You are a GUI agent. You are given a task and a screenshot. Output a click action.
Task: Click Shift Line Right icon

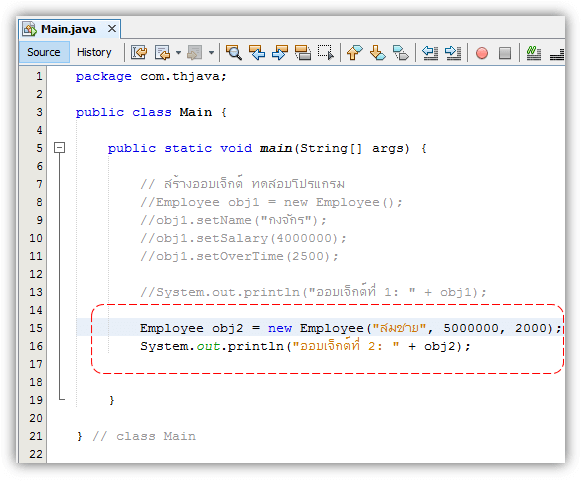pos(453,52)
